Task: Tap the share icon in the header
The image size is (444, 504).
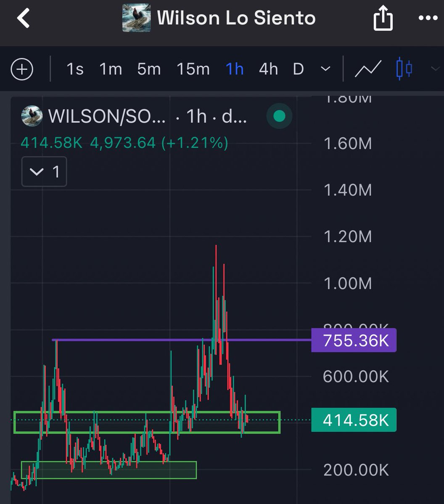Action: click(383, 19)
